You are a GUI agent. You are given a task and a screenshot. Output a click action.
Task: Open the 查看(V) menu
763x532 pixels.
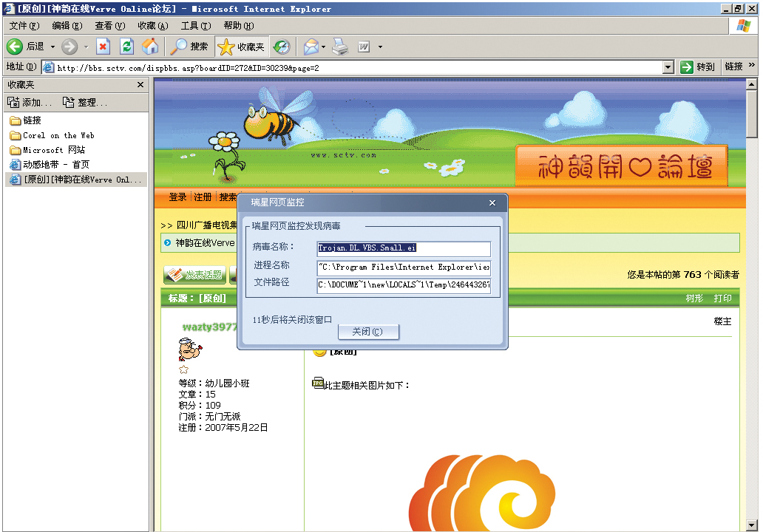click(x=110, y=26)
